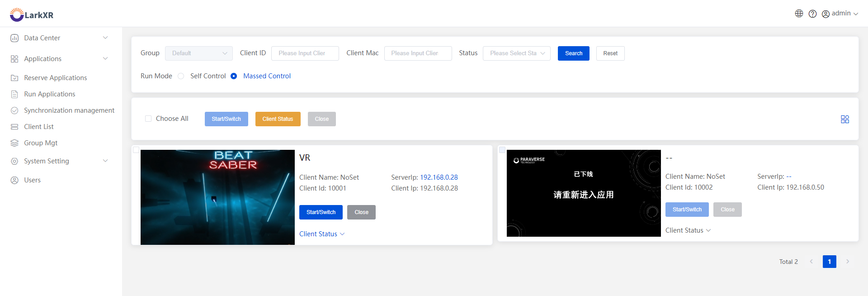Image resolution: width=868 pixels, height=296 pixels.
Task: Select the Massed Control radio button
Action: 234,76
